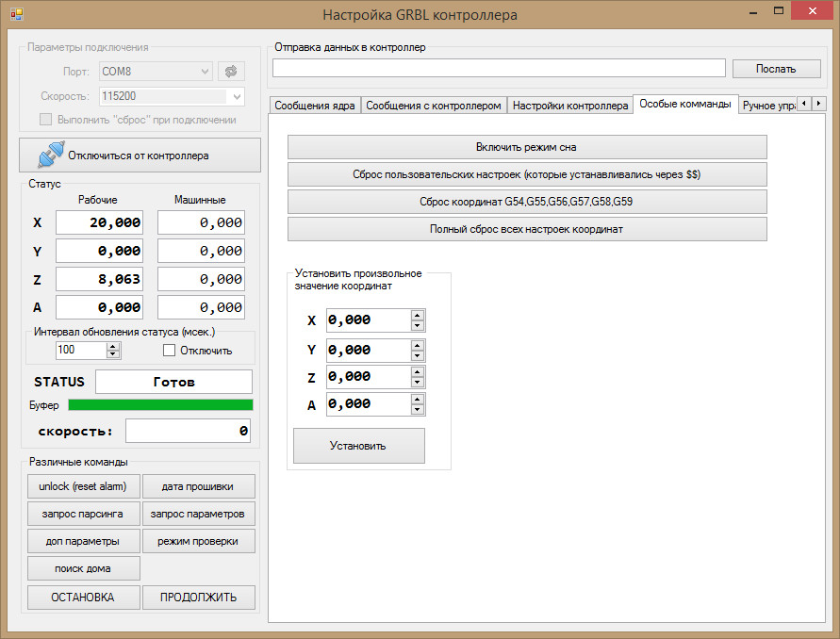
Task: Click 'дата прошивки' button
Action: [199, 486]
